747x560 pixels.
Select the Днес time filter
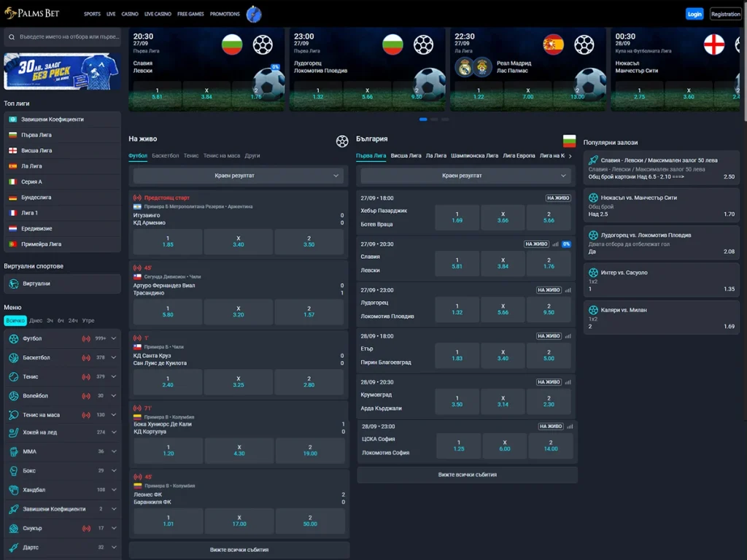pyautogui.click(x=36, y=321)
